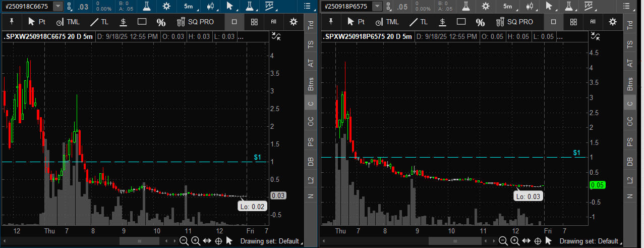Open the DB sidebar tab on right chart
Image resolution: width=644 pixels, height=248 pixels.
pyautogui.click(x=629, y=162)
